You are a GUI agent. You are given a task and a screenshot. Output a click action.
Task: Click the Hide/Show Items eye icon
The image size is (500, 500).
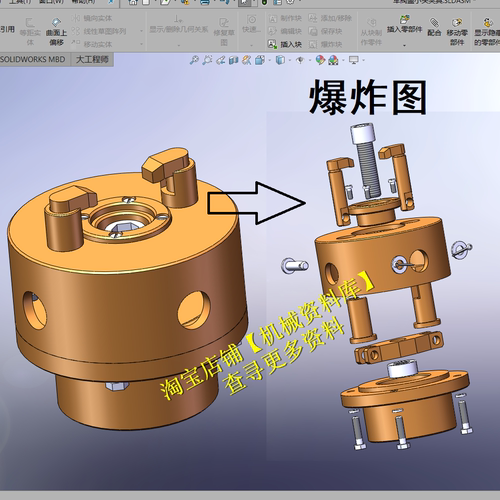pyautogui.click(x=300, y=60)
